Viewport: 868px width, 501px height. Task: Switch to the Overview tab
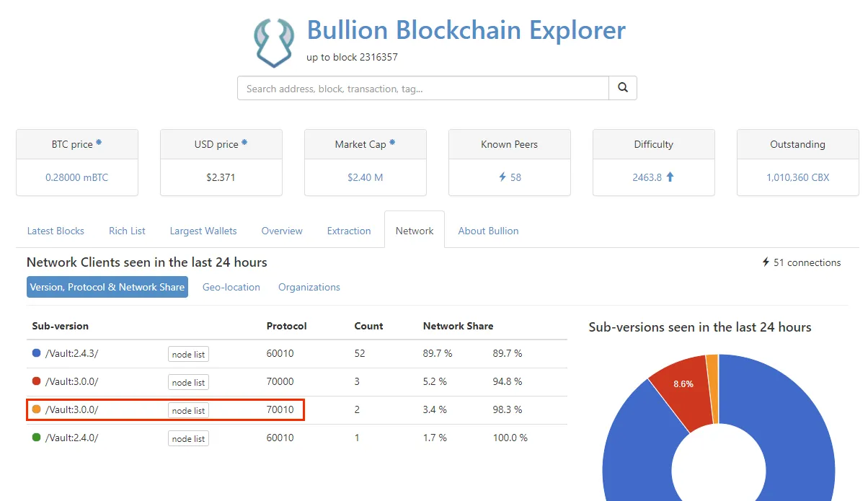pyautogui.click(x=282, y=231)
